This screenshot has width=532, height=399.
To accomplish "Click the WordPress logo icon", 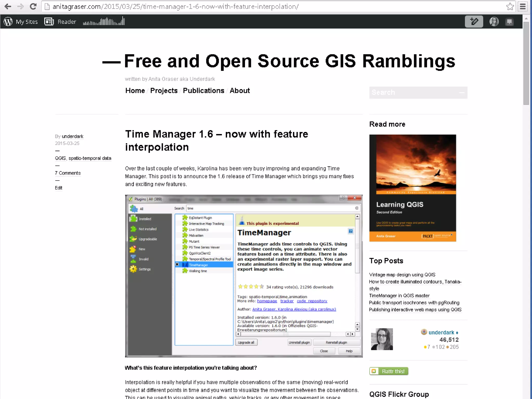I will (x=8, y=22).
